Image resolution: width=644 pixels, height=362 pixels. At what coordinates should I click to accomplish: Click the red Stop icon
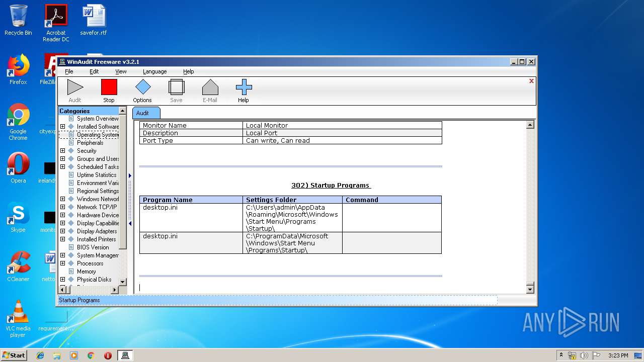click(109, 87)
